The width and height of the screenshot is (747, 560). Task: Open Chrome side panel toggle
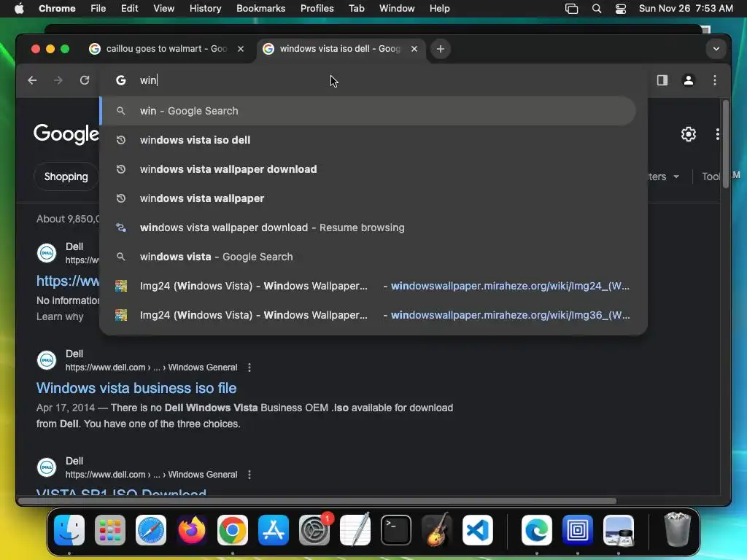point(662,80)
